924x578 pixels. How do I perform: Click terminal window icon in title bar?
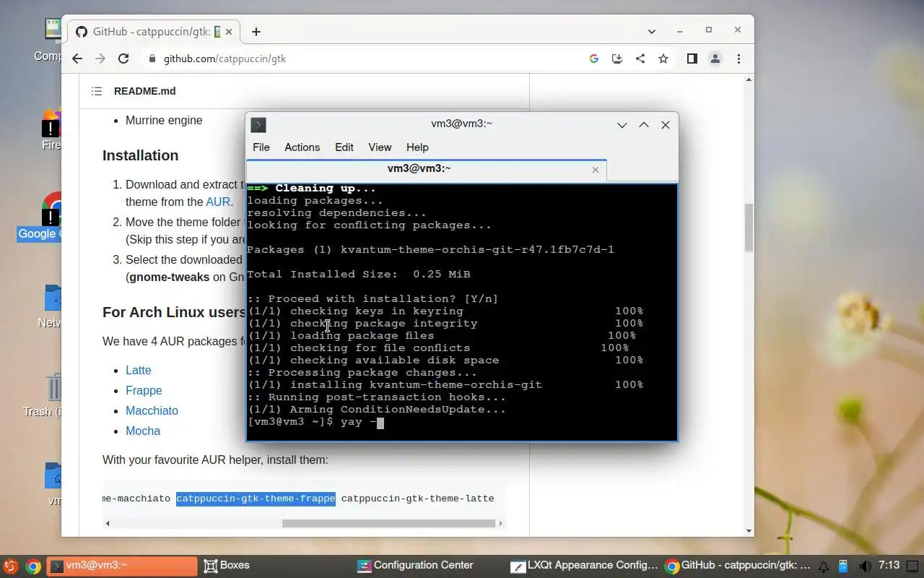coord(258,125)
